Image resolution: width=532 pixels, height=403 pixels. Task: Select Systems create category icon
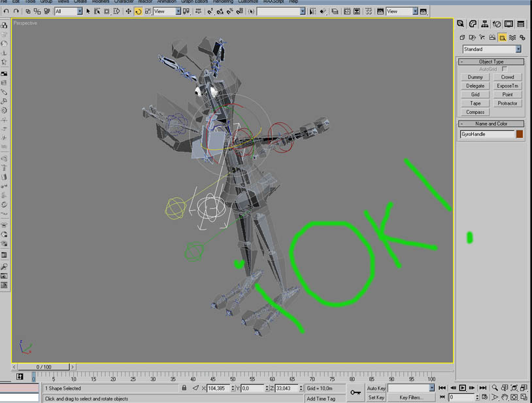522,37
